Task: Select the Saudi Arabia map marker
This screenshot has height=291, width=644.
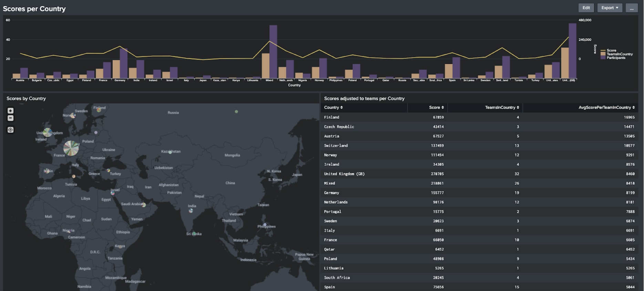Action: (144, 205)
